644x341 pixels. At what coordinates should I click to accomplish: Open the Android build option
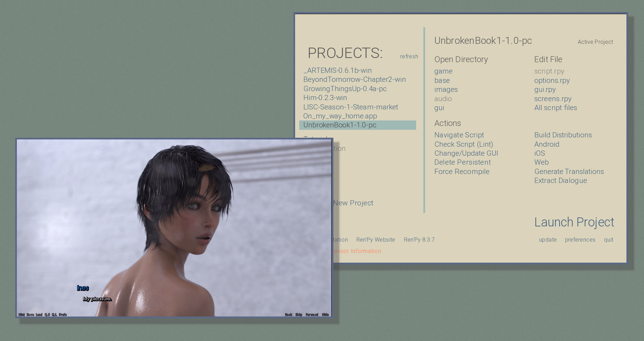tap(547, 144)
